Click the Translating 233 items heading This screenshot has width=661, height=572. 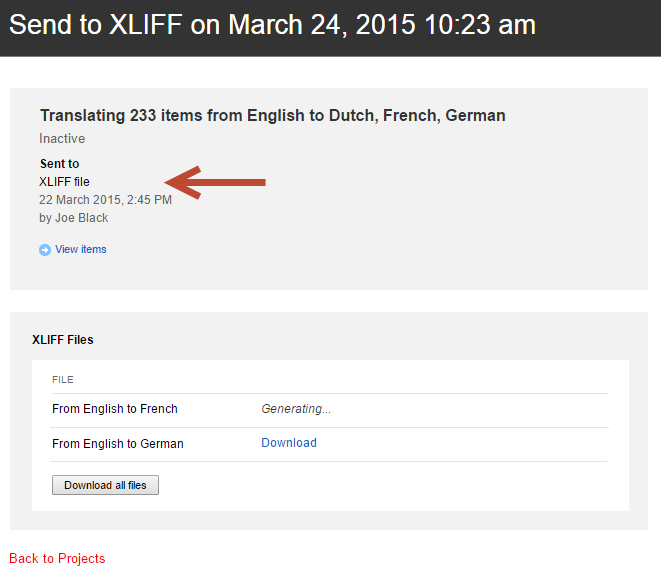(x=272, y=116)
